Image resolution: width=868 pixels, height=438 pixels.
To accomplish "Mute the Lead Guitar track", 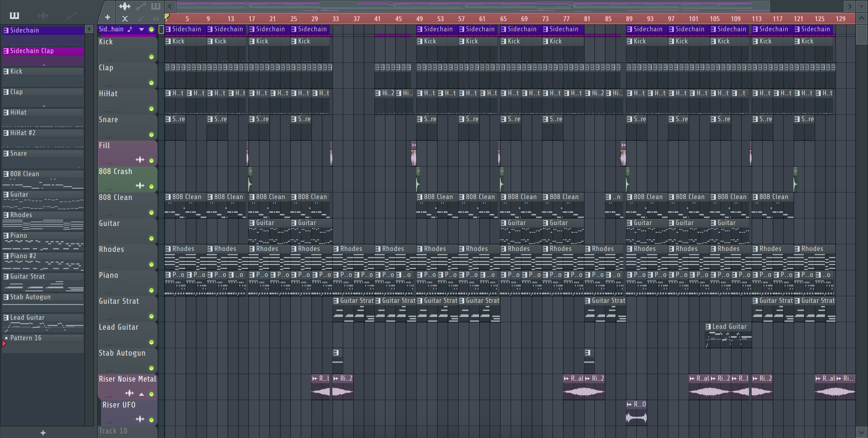I will click(151, 343).
